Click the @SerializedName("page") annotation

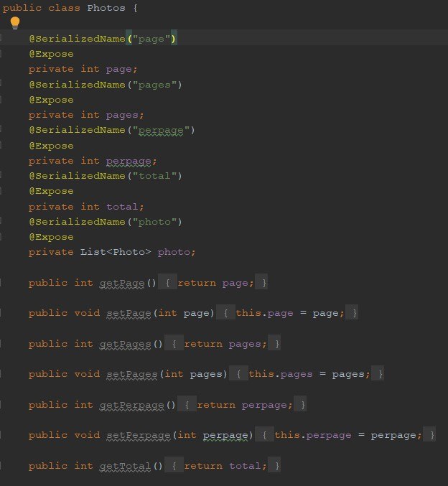click(x=103, y=38)
